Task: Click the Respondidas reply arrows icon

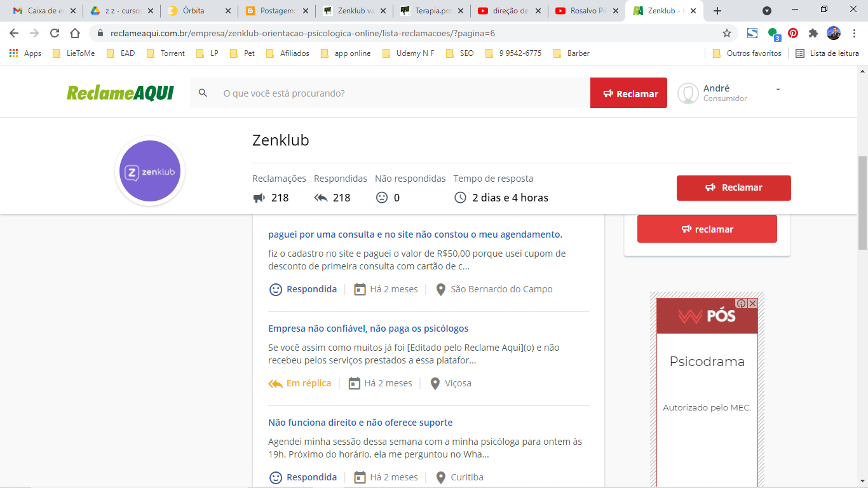Action: point(321,198)
